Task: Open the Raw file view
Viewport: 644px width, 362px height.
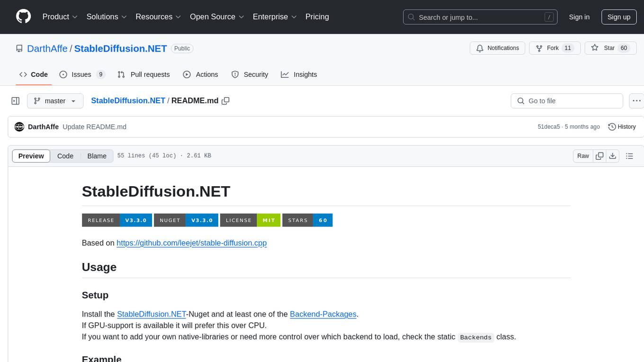Action: point(583,156)
